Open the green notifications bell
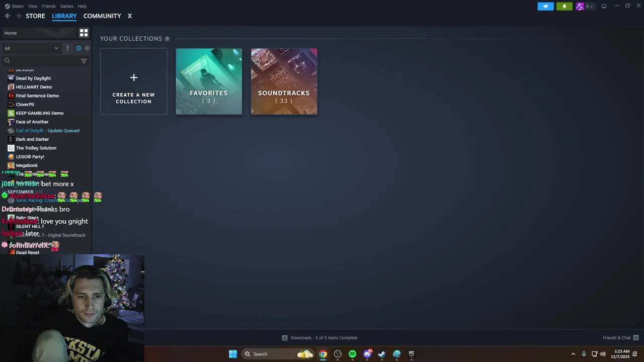The image size is (644, 362). (x=564, y=6)
